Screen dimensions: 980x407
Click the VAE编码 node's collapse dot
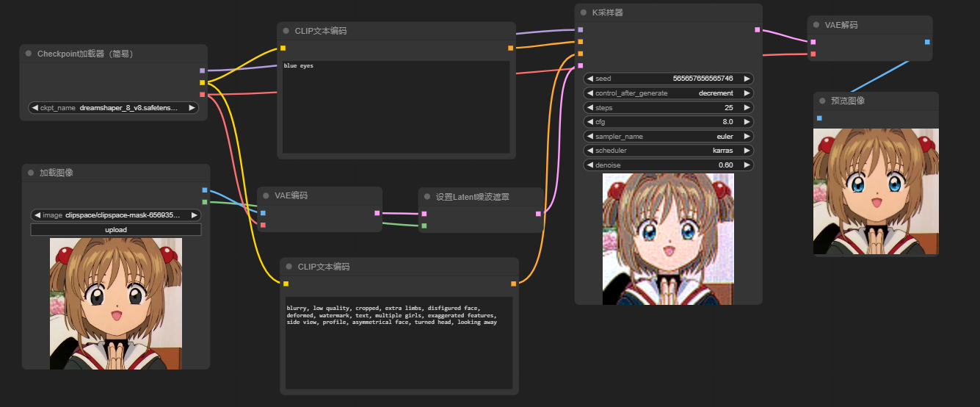click(266, 196)
